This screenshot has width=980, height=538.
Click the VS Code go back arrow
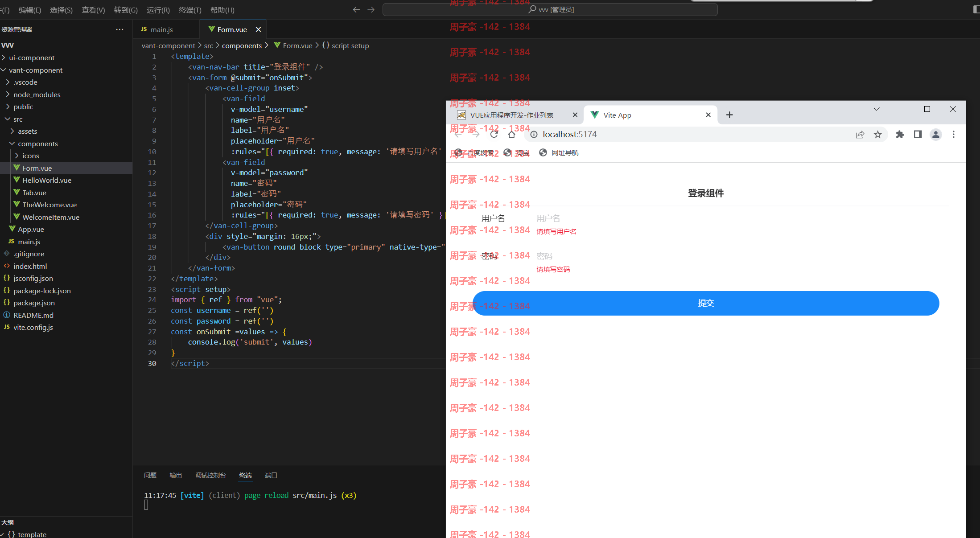point(356,9)
